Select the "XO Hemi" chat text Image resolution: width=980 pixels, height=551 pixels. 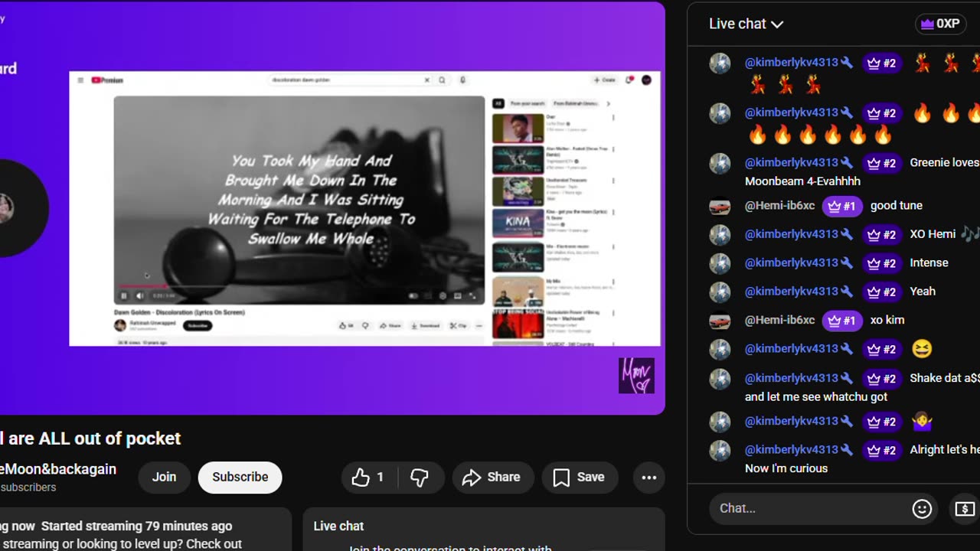[x=933, y=234]
